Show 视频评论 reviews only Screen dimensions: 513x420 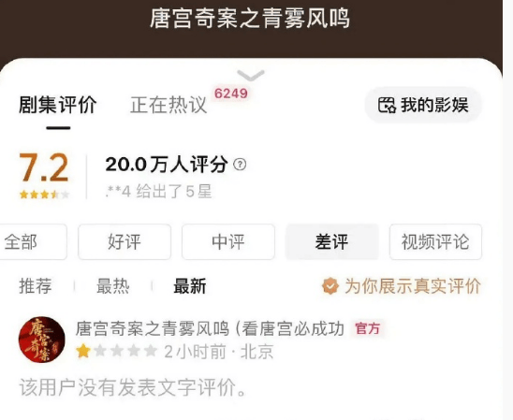[435, 242]
